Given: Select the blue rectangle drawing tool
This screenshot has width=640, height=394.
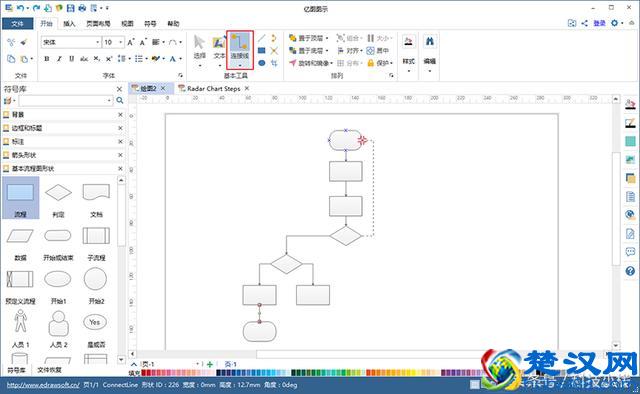Looking at the screenshot, I should pyautogui.click(x=262, y=51).
